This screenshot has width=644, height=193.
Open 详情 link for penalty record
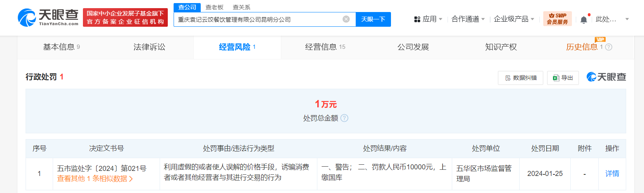coord(612,174)
